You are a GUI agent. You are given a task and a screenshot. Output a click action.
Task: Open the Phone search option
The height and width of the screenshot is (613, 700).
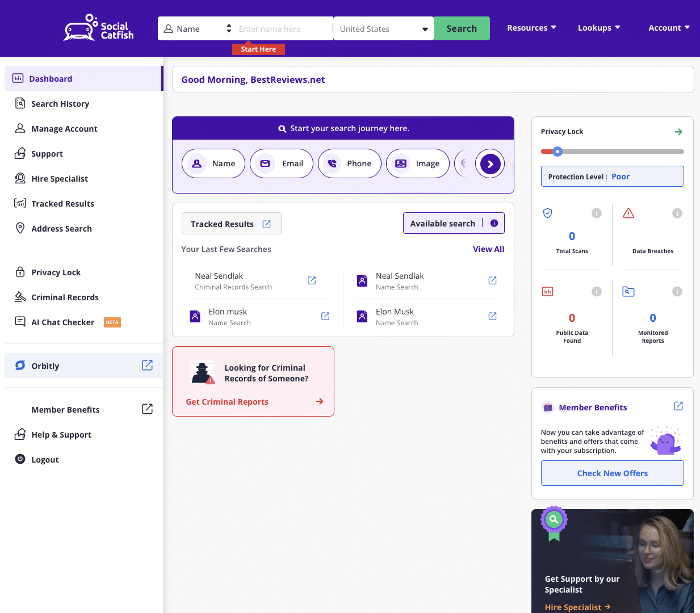[x=349, y=163]
